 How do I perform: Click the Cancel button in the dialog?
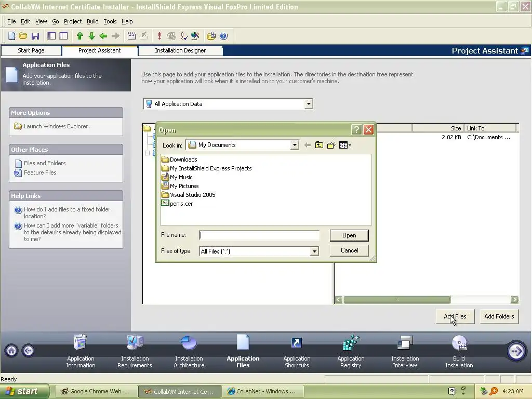coord(349,250)
